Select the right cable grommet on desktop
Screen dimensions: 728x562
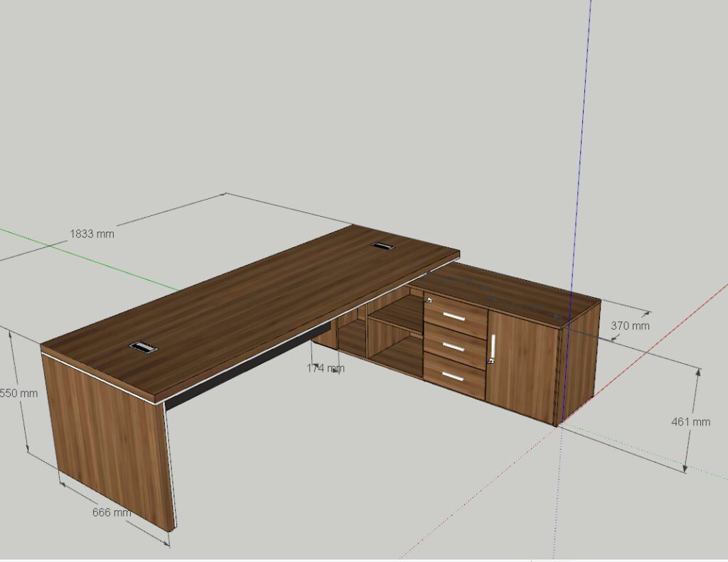(382, 245)
